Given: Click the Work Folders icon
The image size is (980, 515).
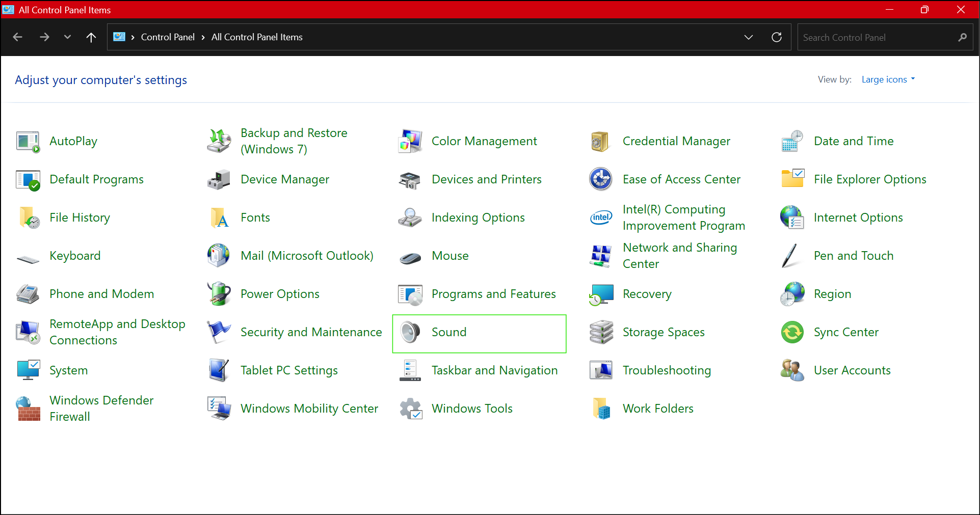Looking at the screenshot, I should tap(601, 409).
